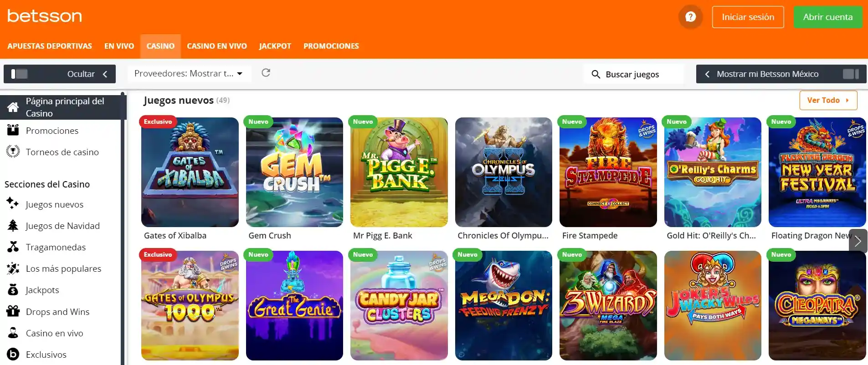Open EN VIVO tab
Screen dimensions: 868x365
click(119, 46)
